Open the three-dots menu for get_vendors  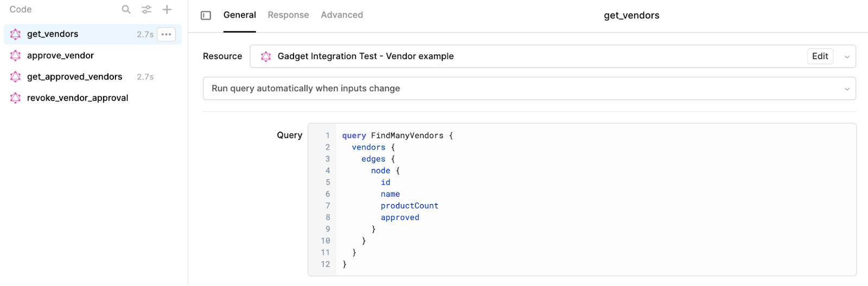[167, 34]
